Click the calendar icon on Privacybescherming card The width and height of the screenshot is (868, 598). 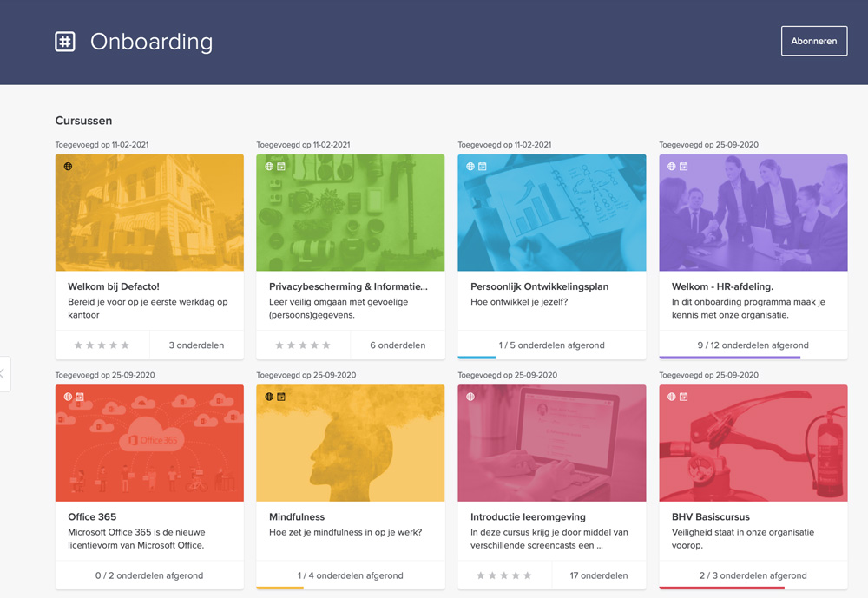coord(279,165)
